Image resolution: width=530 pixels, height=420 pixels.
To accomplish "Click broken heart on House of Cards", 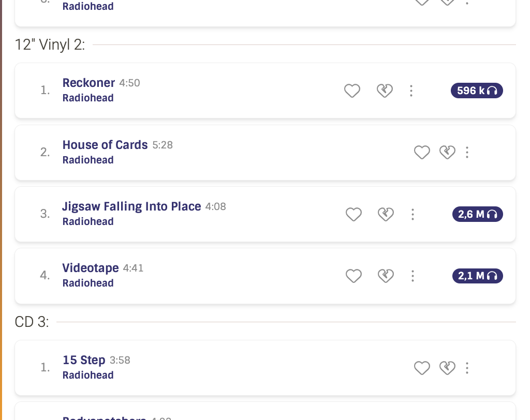I will coord(447,152).
